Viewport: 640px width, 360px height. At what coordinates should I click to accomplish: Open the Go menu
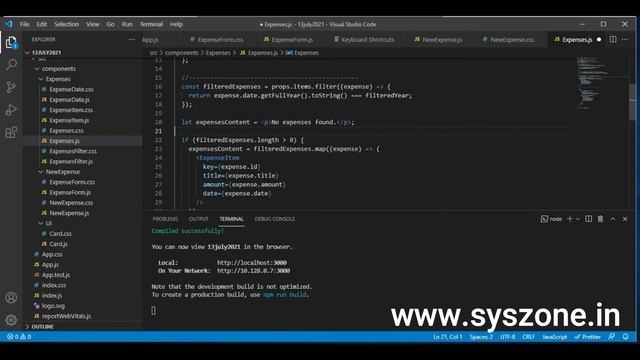(x=111, y=24)
